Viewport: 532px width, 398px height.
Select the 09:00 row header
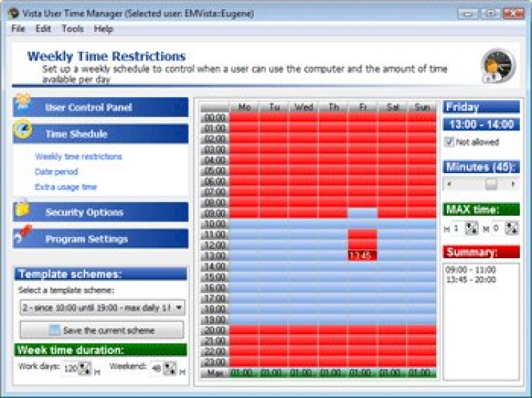[215, 213]
